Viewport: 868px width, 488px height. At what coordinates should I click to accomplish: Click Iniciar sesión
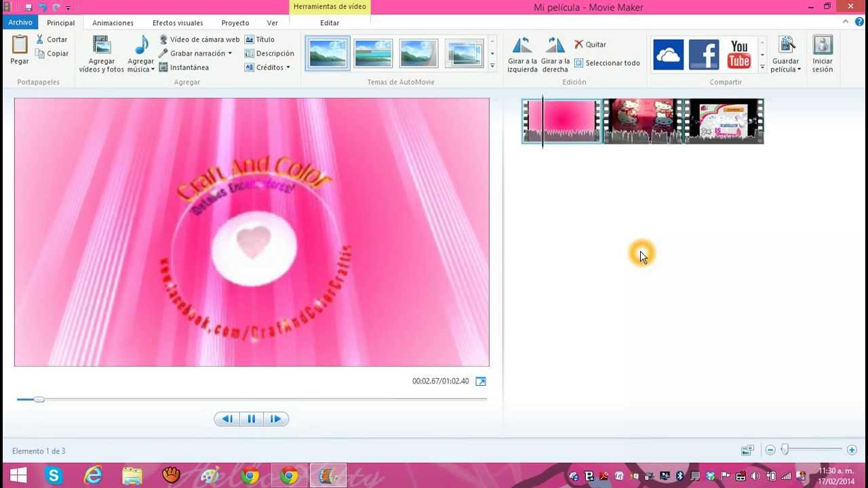(x=823, y=54)
